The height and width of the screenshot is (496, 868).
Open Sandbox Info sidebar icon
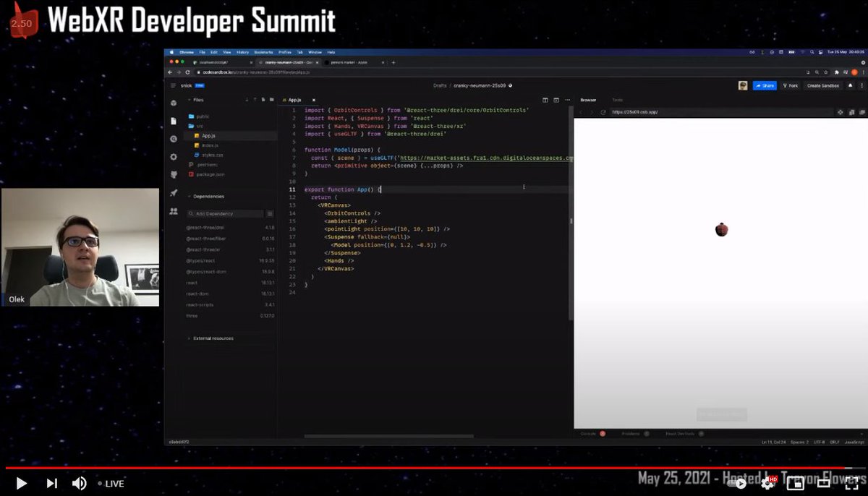(x=174, y=103)
